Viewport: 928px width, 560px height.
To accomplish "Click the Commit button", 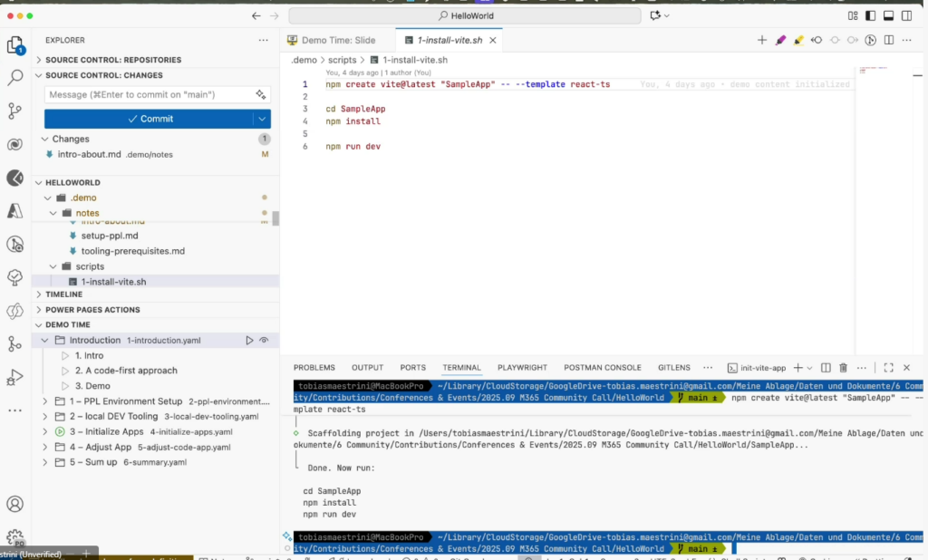I will pyautogui.click(x=150, y=119).
